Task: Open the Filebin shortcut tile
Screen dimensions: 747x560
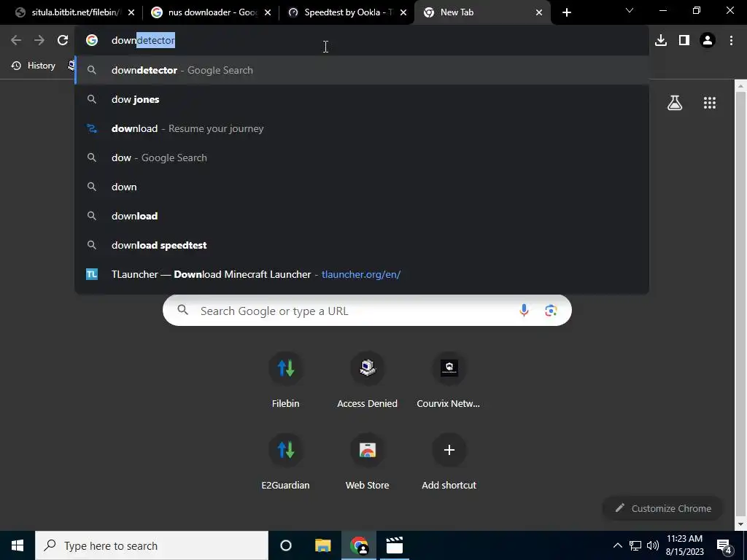Action: click(x=285, y=380)
